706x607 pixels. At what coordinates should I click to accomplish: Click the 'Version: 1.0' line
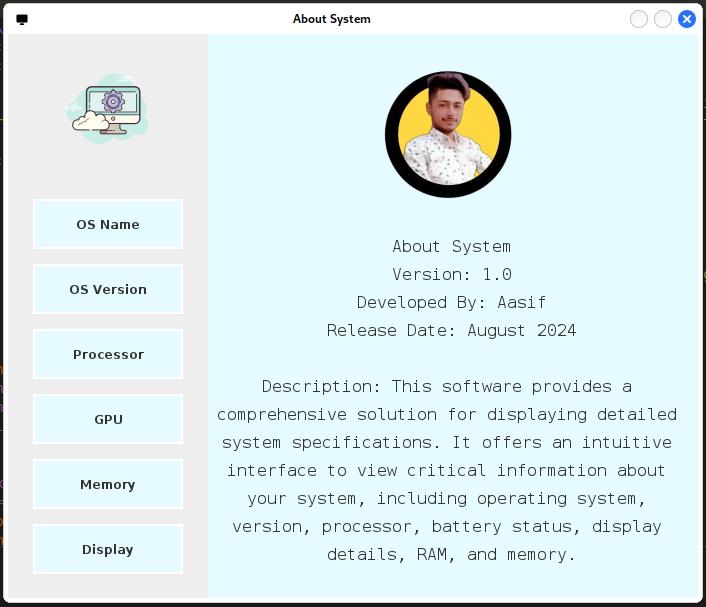tap(451, 274)
